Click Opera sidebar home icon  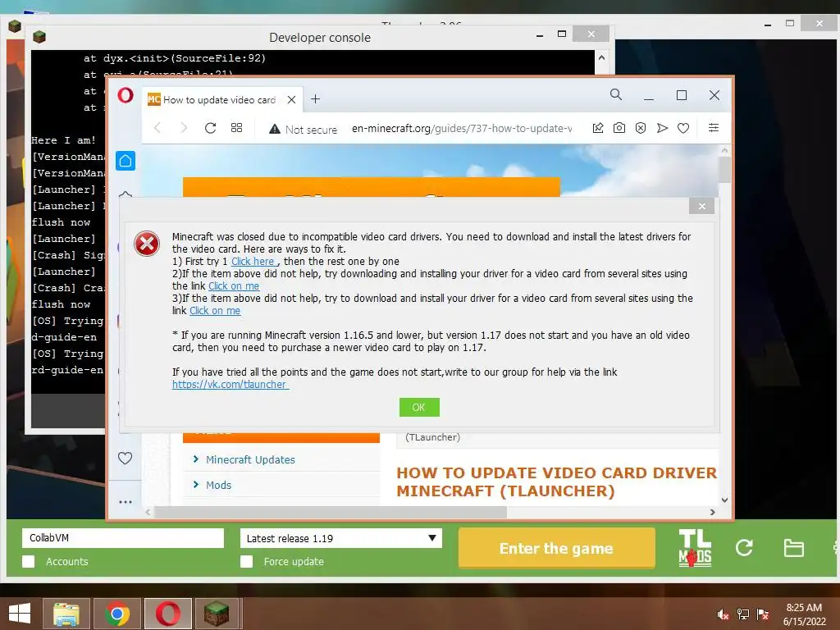point(126,161)
